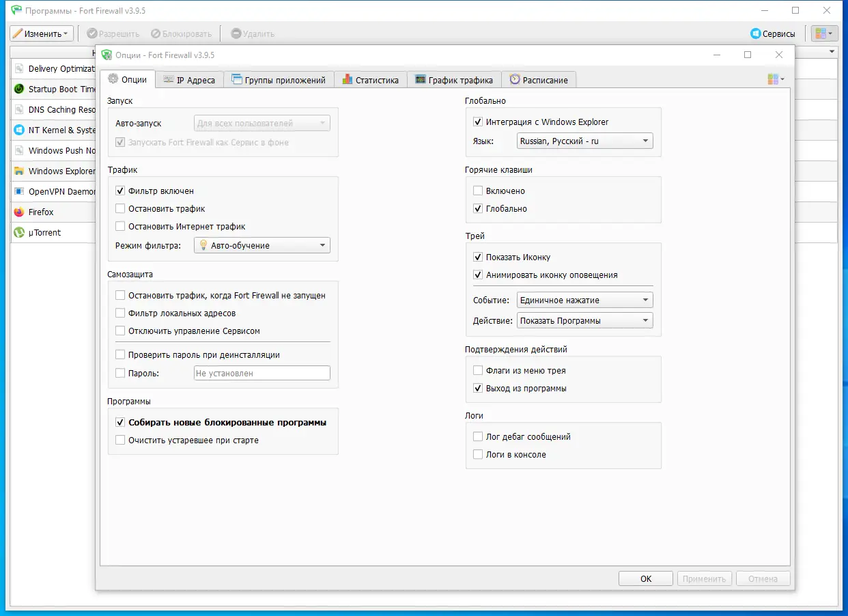Viewport: 848px width, 616px height.
Task: Click the OK button
Action: [646, 578]
